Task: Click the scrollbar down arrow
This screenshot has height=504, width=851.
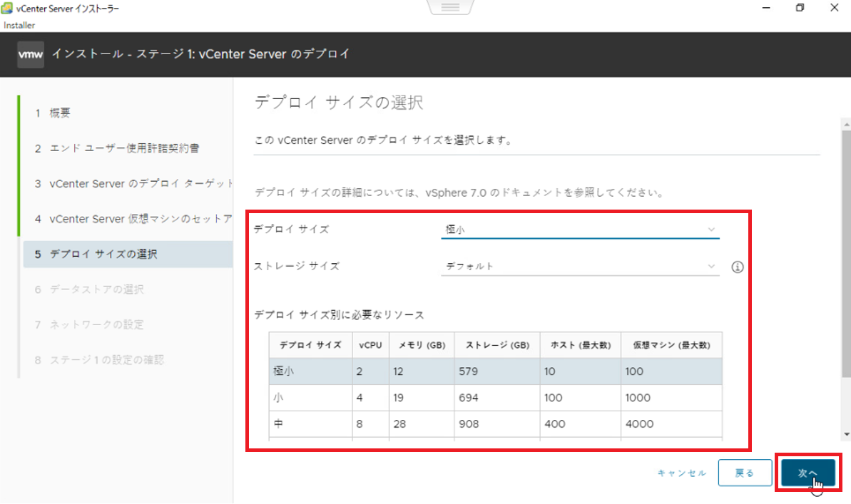Action: click(x=846, y=434)
